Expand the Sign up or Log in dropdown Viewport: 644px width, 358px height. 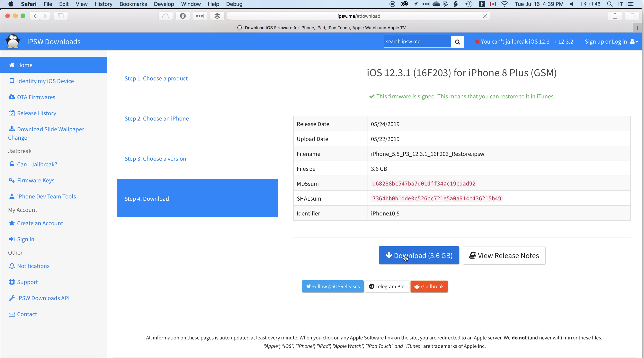611,42
